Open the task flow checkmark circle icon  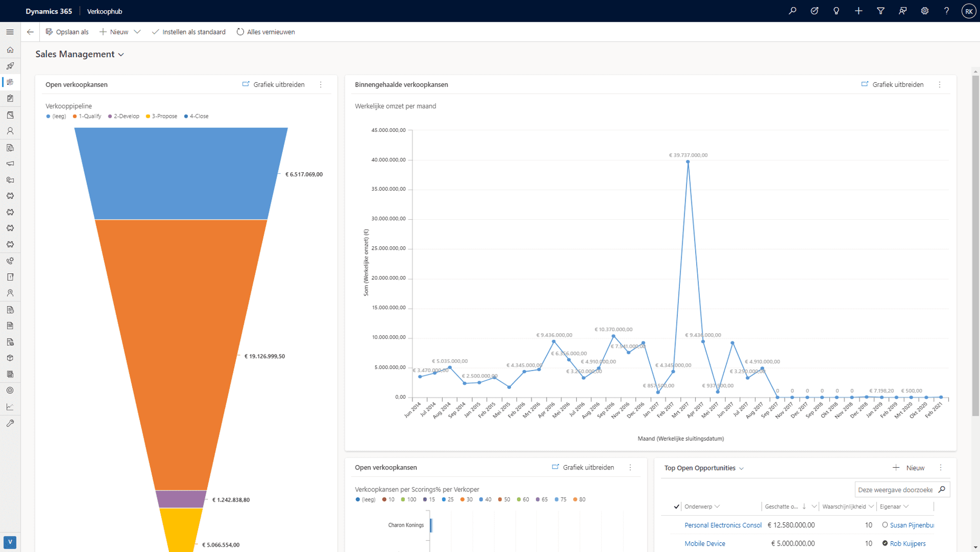tap(814, 11)
